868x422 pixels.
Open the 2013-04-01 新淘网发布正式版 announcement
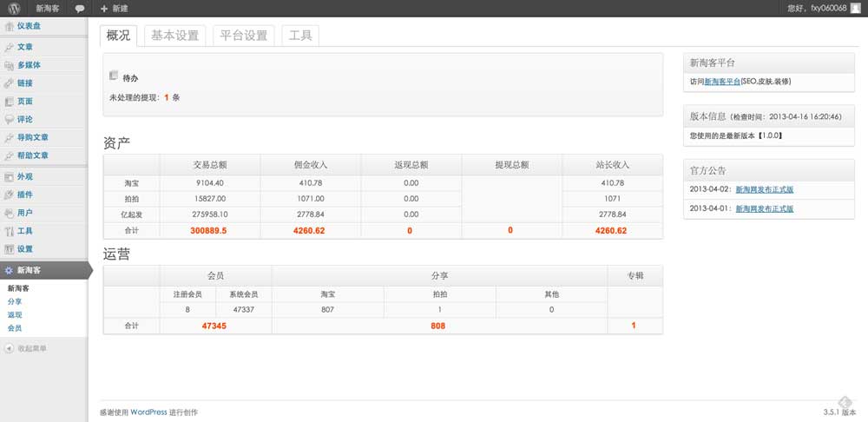765,208
